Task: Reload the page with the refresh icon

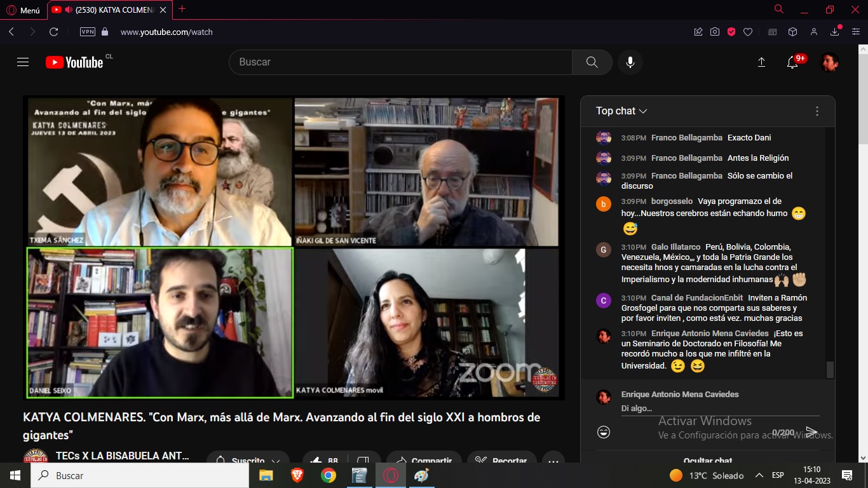Action: [54, 32]
